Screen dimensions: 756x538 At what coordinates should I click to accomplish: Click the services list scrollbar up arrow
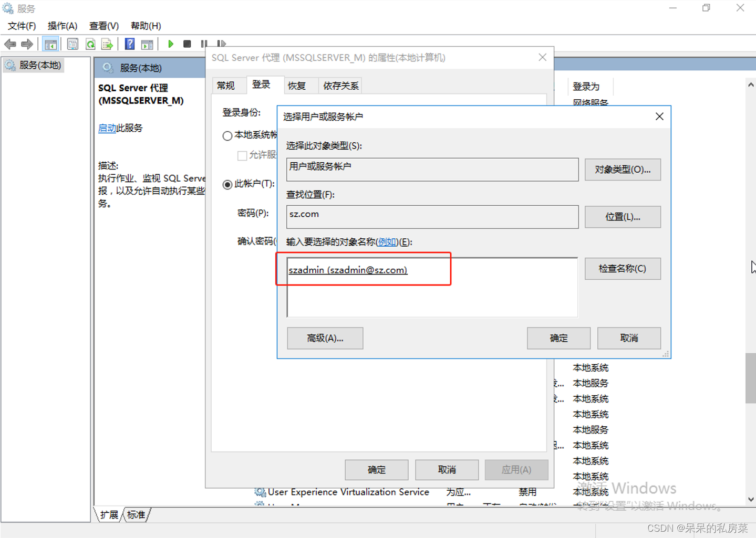coord(751,85)
